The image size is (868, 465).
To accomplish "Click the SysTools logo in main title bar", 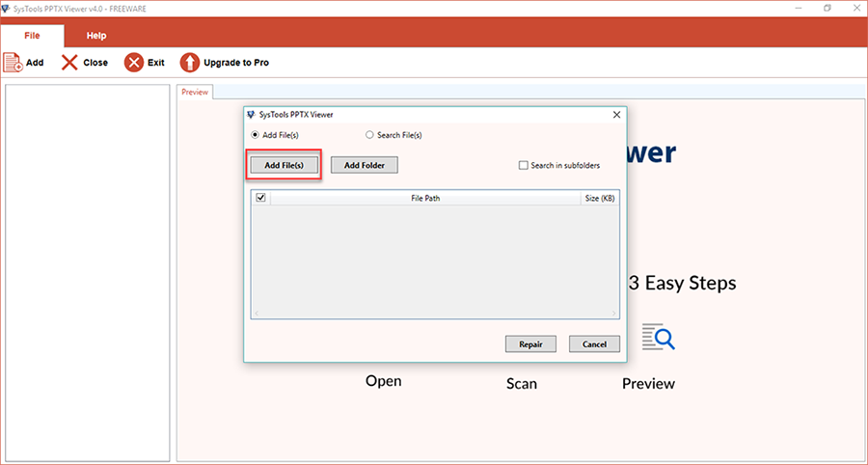I will click(6, 9).
